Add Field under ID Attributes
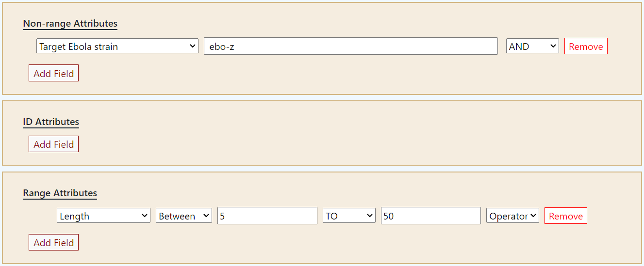Screen dimensions: 644x266 (x=53, y=144)
